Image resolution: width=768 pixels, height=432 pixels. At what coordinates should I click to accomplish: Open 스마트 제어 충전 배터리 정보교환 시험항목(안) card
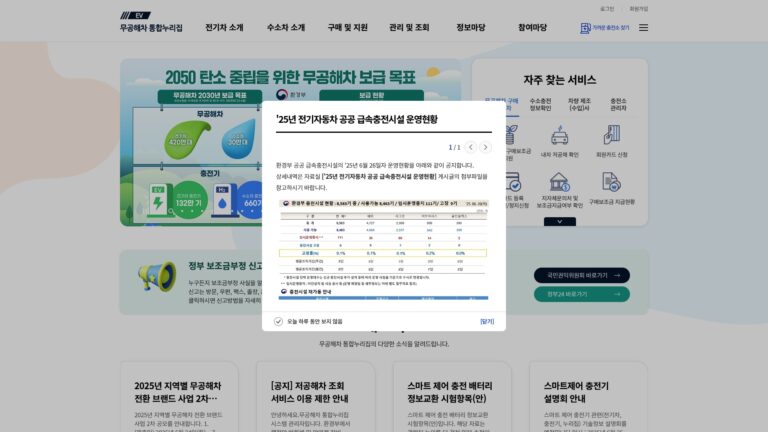pos(452,397)
